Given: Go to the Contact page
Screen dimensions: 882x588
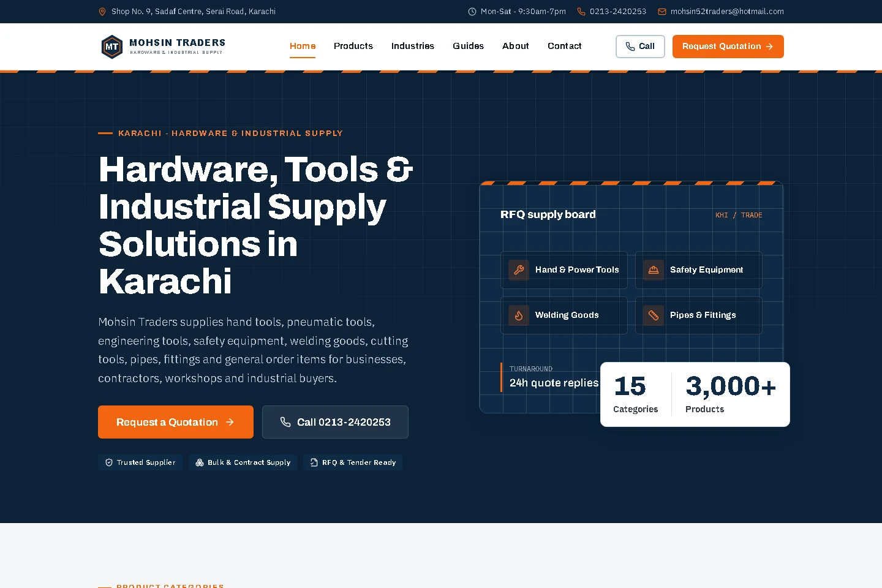Looking at the screenshot, I should click(x=565, y=46).
